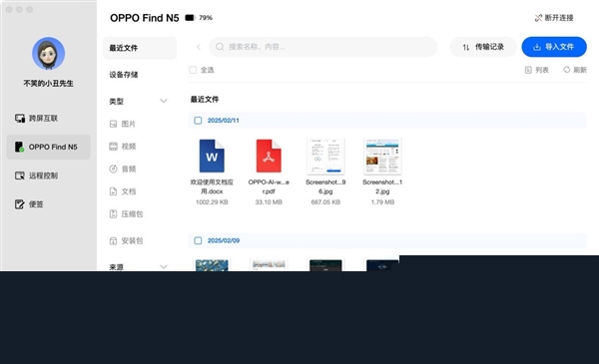Refresh file list with 刷新
This screenshot has width=599, height=364.
[x=575, y=70]
